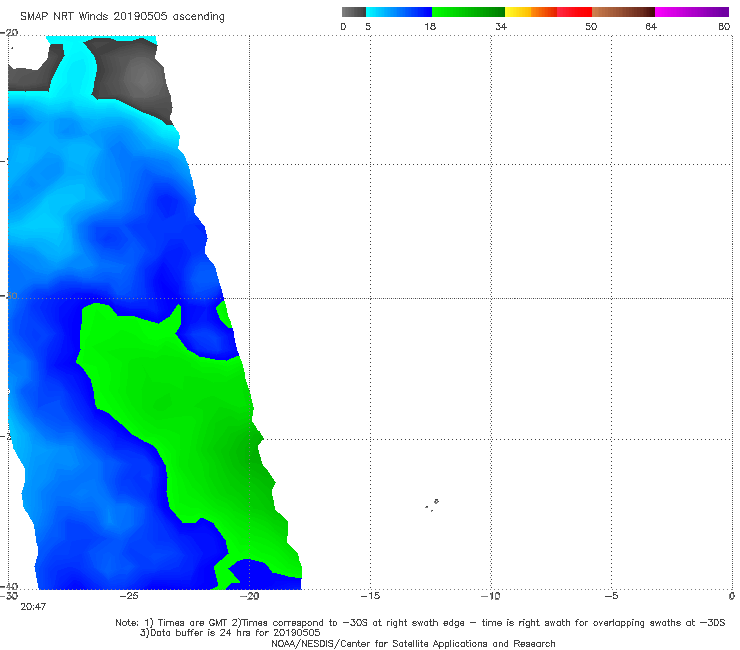Screen dimensions: 740x650
Task: Click the 'NOAA/NESDIS/Center for Satellite Applications and Research' credit
Action: [413, 644]
